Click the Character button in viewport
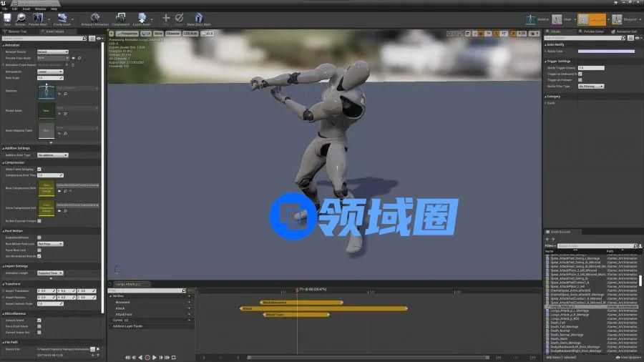 click(172, 33)
